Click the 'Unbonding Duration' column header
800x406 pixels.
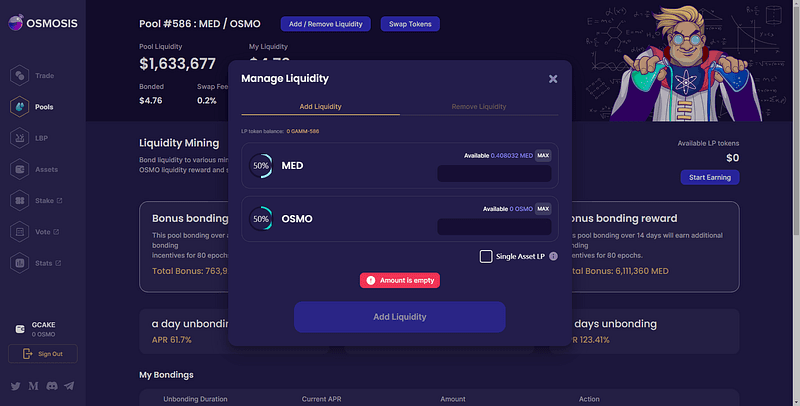click(x=195, y=399)
